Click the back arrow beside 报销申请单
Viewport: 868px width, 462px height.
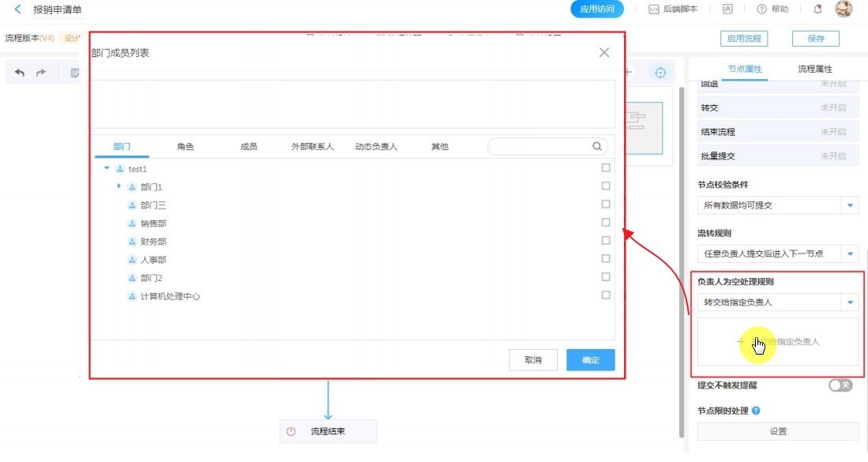click(x=17, y=9)
